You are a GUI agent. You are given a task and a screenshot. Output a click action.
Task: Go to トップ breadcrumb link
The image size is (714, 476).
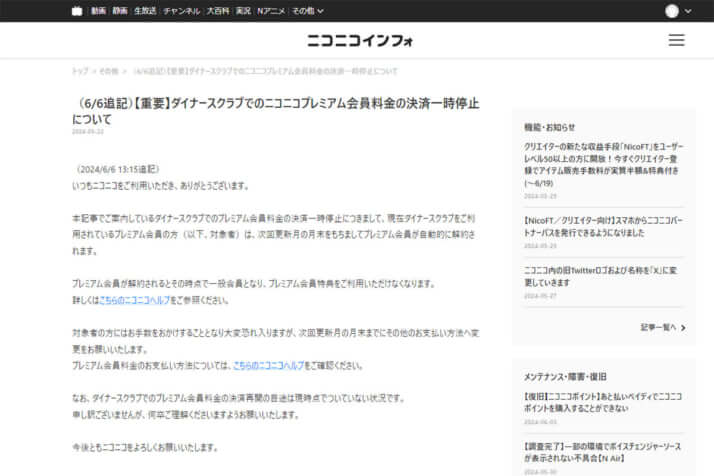80,71
